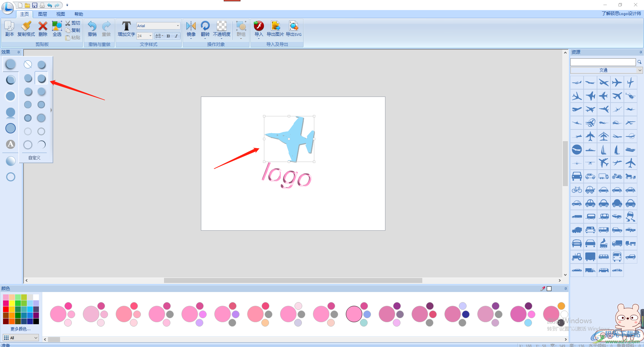Select the reflection effect category

point(11,113)
